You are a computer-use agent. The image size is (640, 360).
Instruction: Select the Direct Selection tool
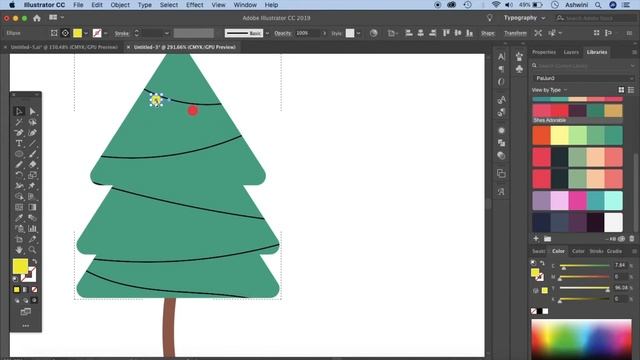(33, 111)
